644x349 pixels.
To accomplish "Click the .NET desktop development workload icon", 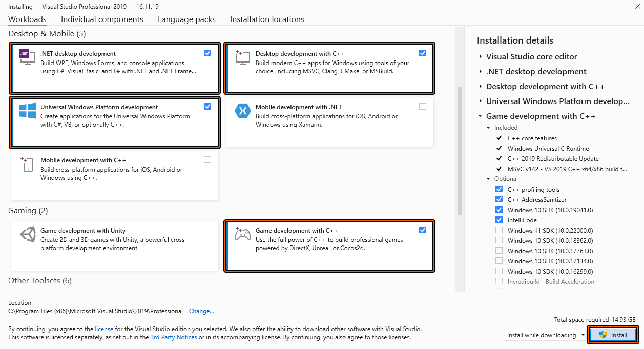I will coord(27,56).
